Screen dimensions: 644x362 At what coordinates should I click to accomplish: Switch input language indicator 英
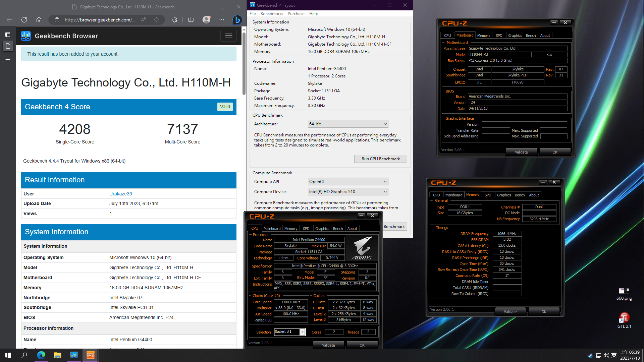[614, 355]
